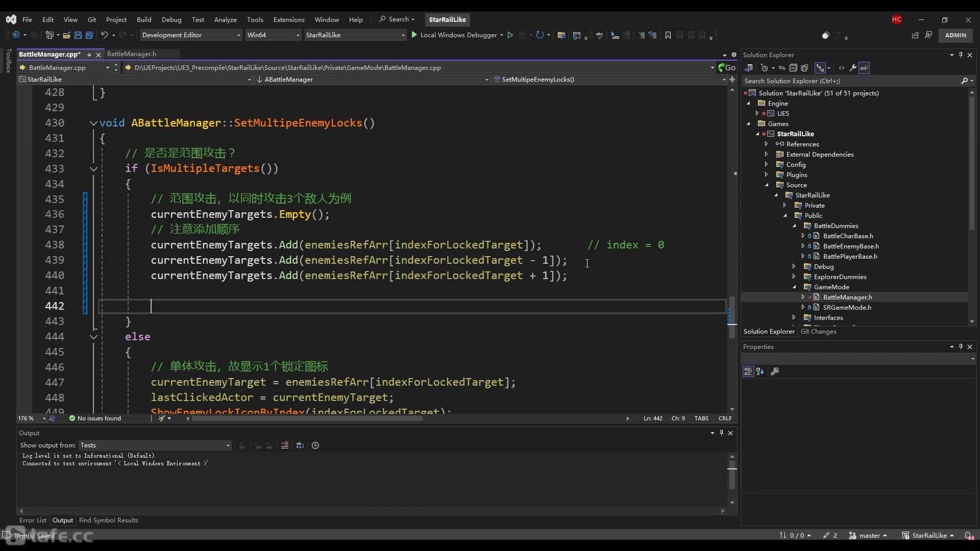The width and height of the screenshot is (980, 551).
Task: Click the Go button beside the path bar
Action: pyautogui.click(x=727, y=67)
